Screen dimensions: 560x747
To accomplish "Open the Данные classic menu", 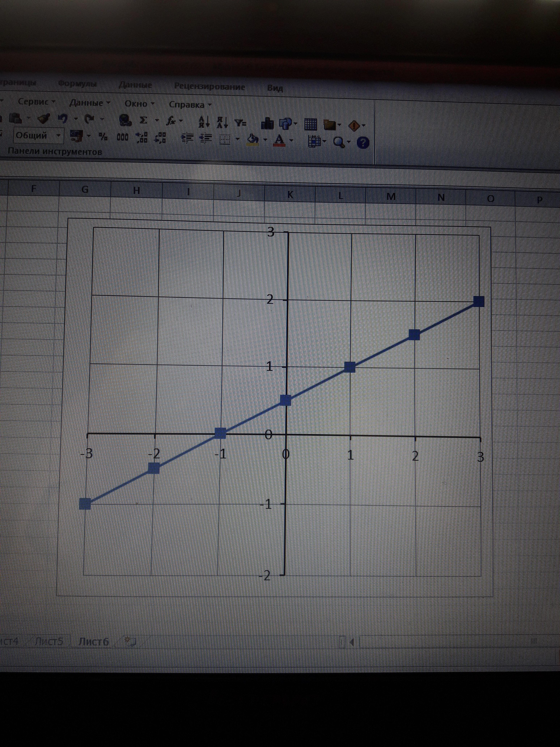I will click(90, 103).
